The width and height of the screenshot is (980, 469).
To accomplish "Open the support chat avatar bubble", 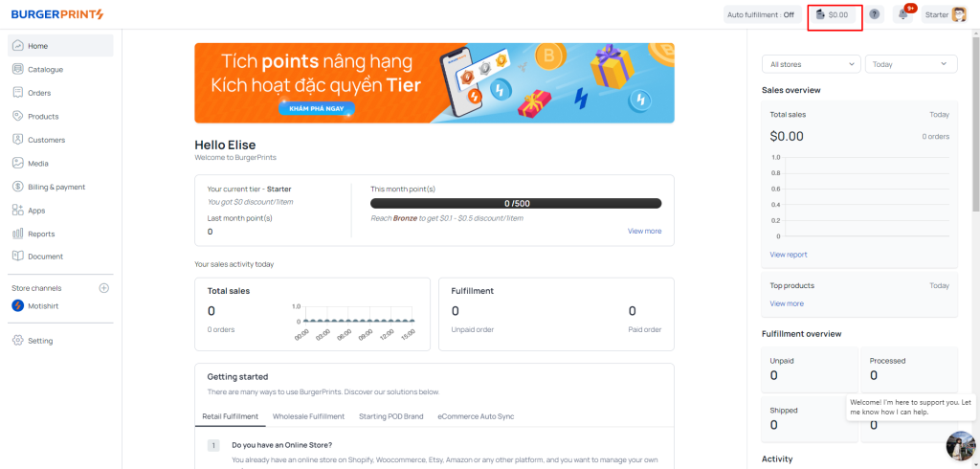I will point(961,448).
